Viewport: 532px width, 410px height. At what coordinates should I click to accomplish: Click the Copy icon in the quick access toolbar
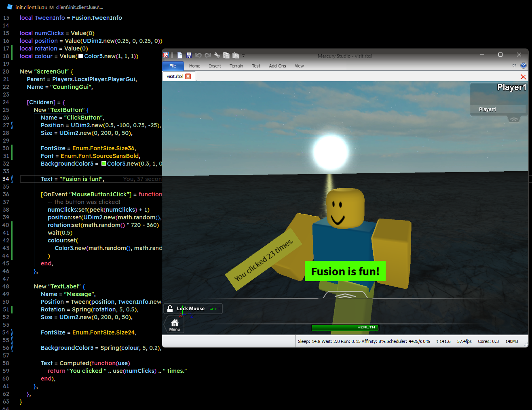226,55
